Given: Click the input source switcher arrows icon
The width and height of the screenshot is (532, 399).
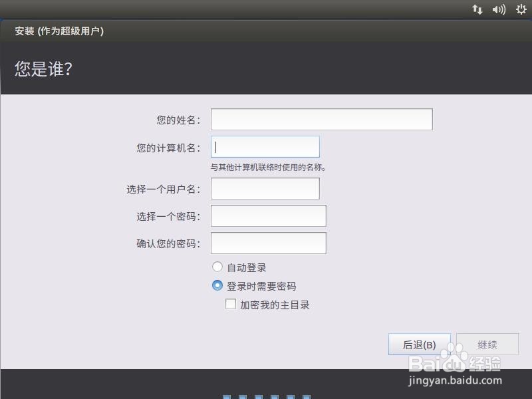Looking at the screenshot, I should [x=477, y=9].
